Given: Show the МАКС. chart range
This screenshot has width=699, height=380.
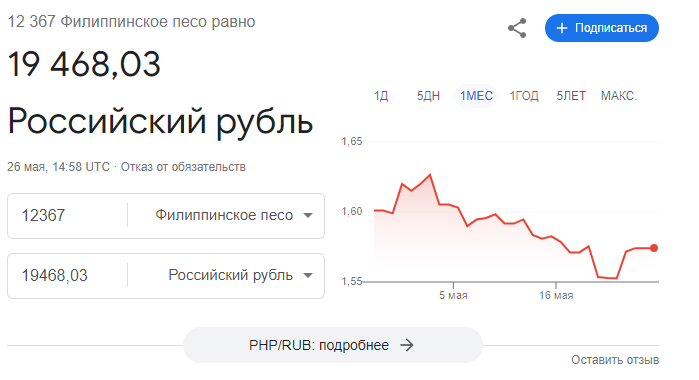Looking at the screenshot, I should [619, 96].
